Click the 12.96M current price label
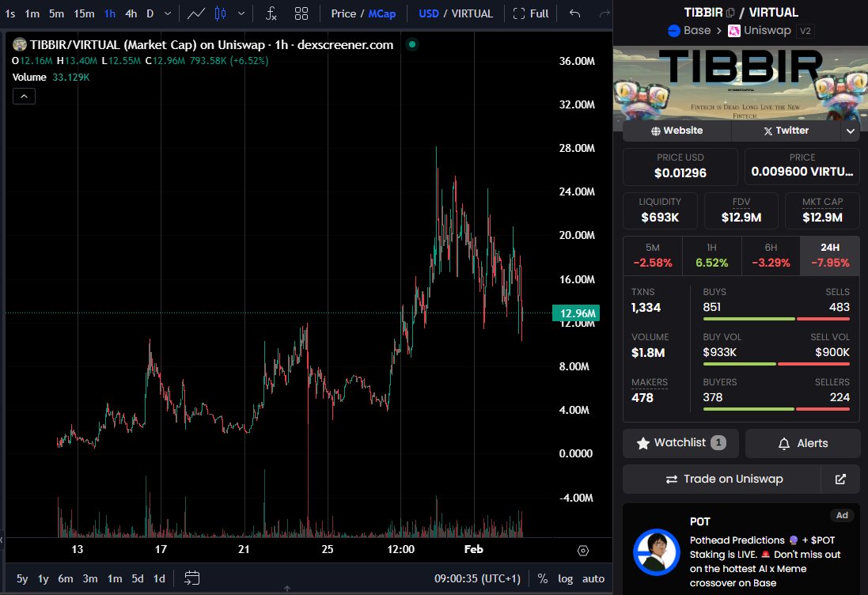The height and width of the screenshot is (595, 868). pos(576,313)
